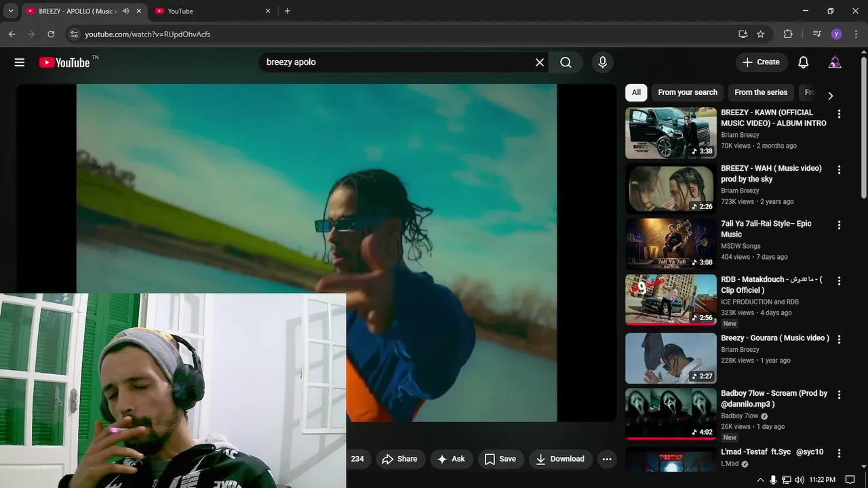Click the Ask button

452,459
